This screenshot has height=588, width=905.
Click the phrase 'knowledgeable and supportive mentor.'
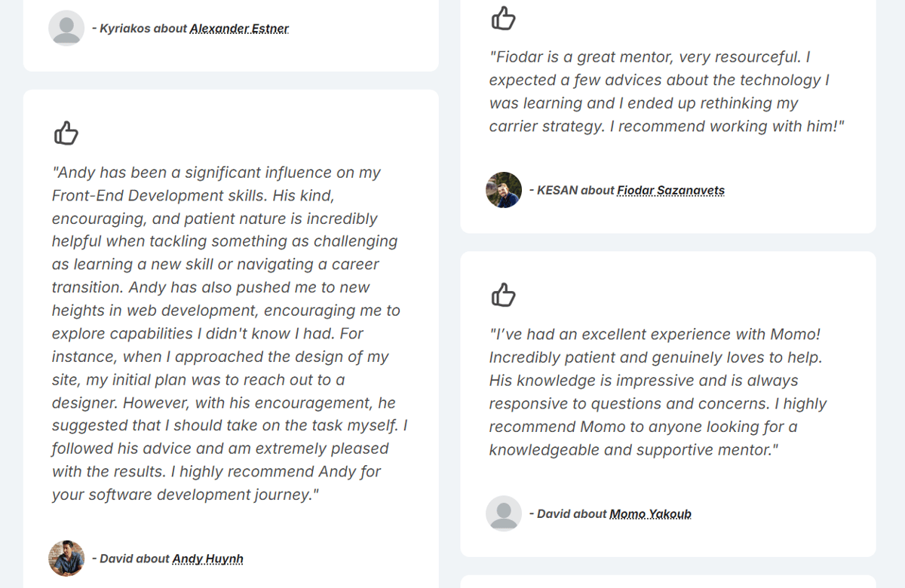pyautogui.click(x=633, y=450)
